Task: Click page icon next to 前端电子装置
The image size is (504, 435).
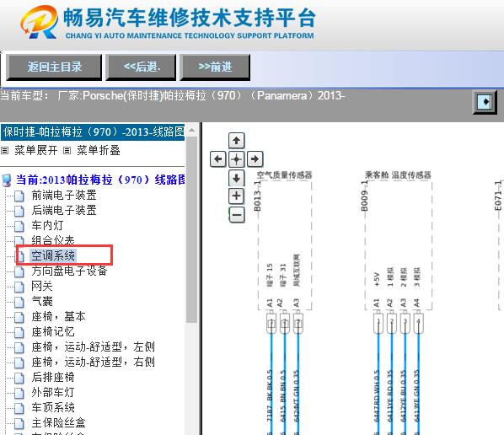Action: tap(19, 196)
